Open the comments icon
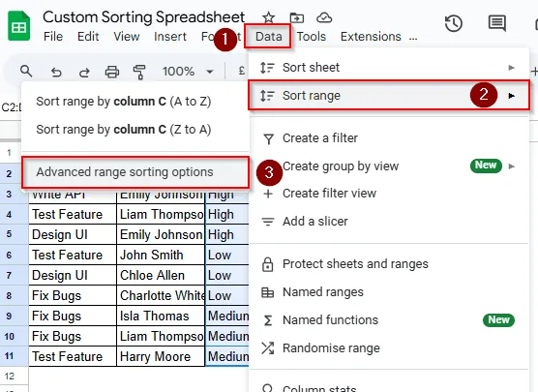The height and width of the screenshot is (392, 538). (496, 23)
